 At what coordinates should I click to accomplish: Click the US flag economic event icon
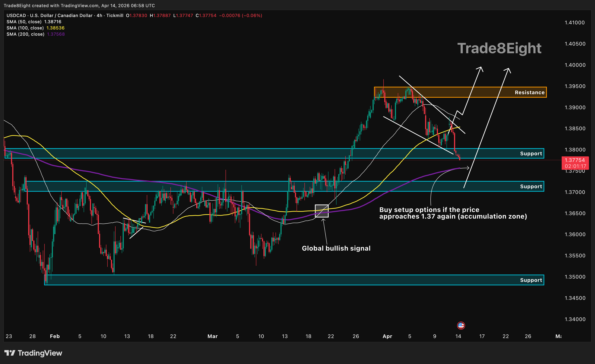coord(461,325)
